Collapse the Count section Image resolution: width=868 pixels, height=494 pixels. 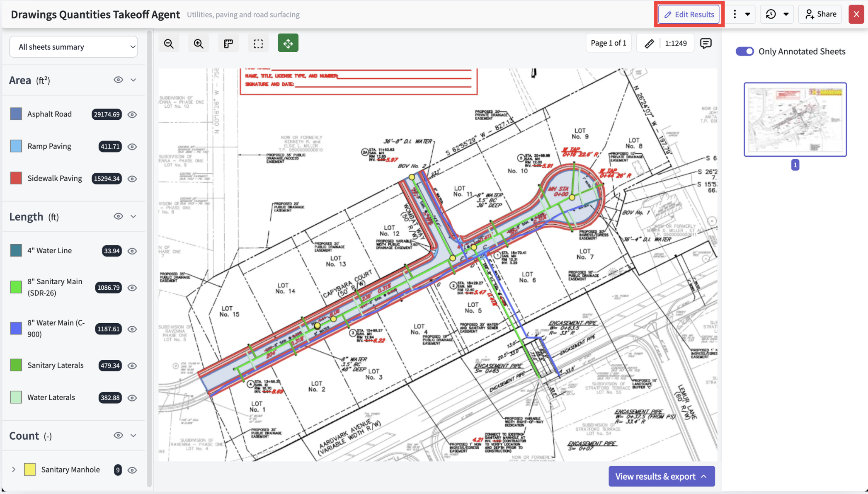(x=133, y=435)
